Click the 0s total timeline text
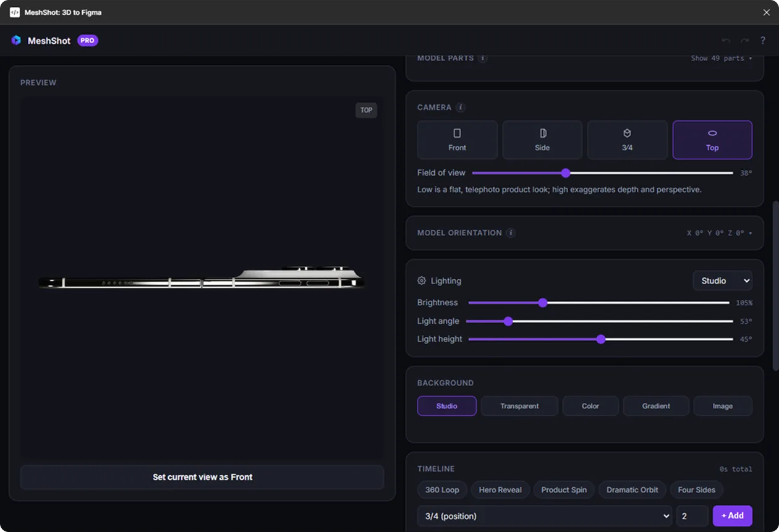 (x=736, y=469)
